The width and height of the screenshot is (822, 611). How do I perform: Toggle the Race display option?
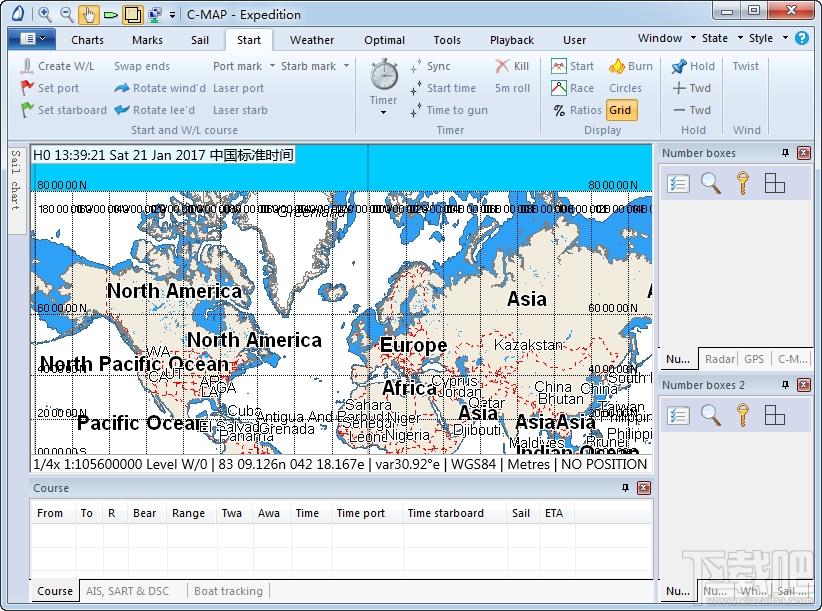pyautogui.click(x=572, y=88)
